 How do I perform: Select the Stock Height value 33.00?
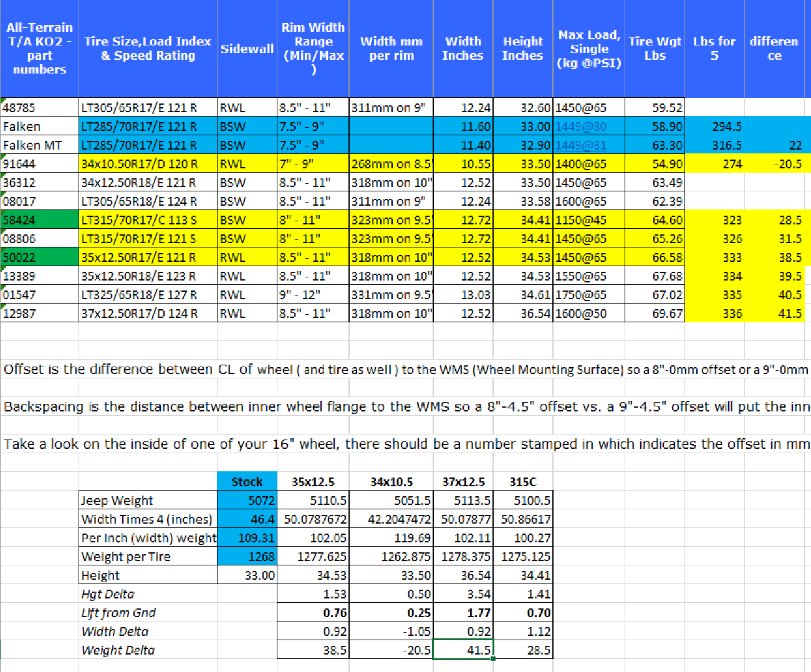[247, 575]
